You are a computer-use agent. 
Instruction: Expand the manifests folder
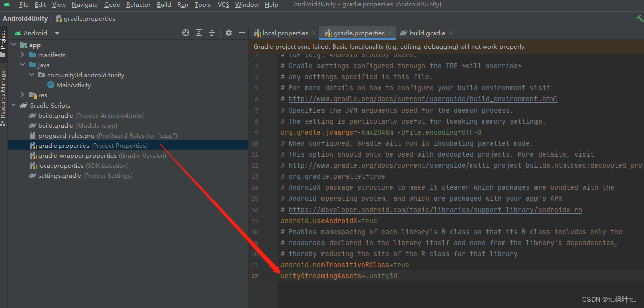coord(22,55)
